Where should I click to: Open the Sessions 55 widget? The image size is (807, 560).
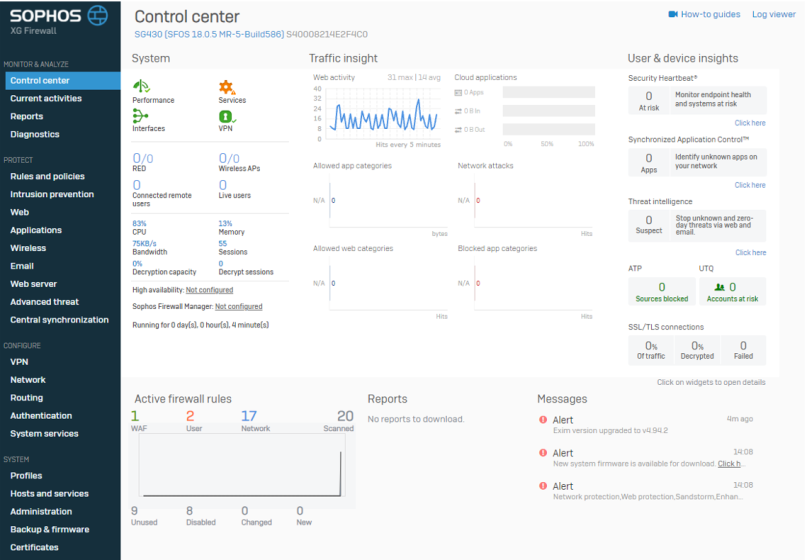(x=233, y=248)
